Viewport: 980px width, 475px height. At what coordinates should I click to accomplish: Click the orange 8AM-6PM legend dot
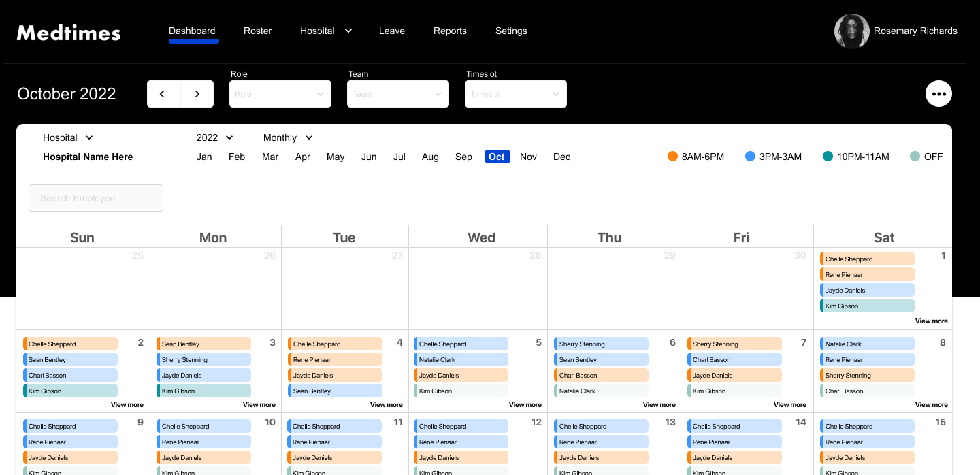tap(672, 157)
